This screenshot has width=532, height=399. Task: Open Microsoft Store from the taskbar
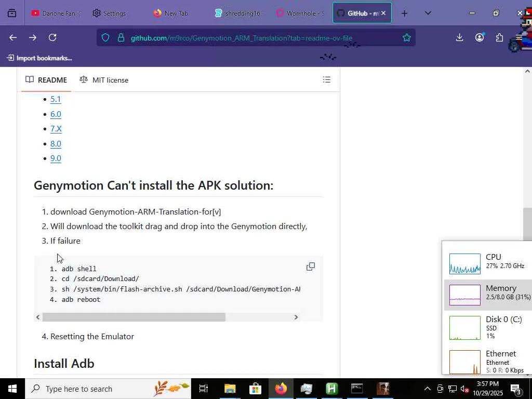tap(255, 389)
